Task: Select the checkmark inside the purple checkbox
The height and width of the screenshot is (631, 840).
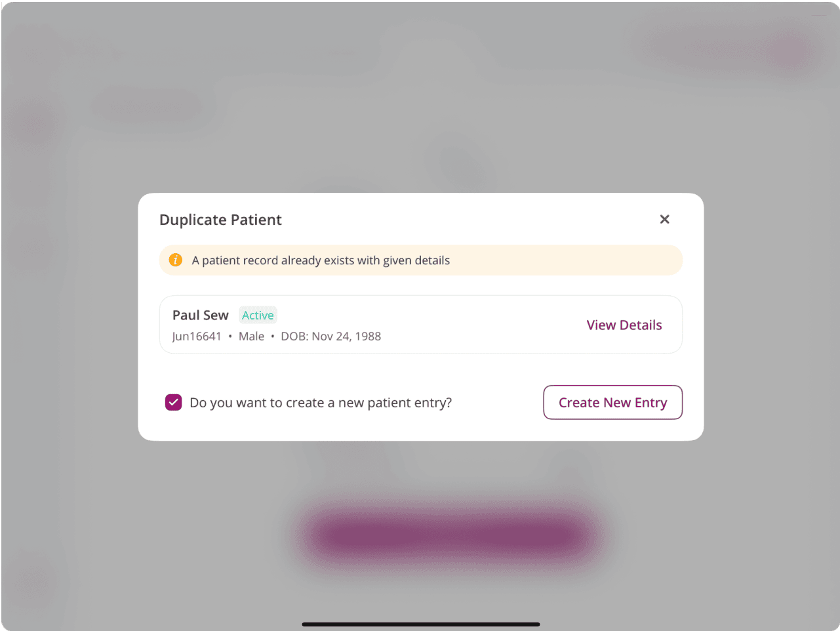Action: [x=173, y=402]
